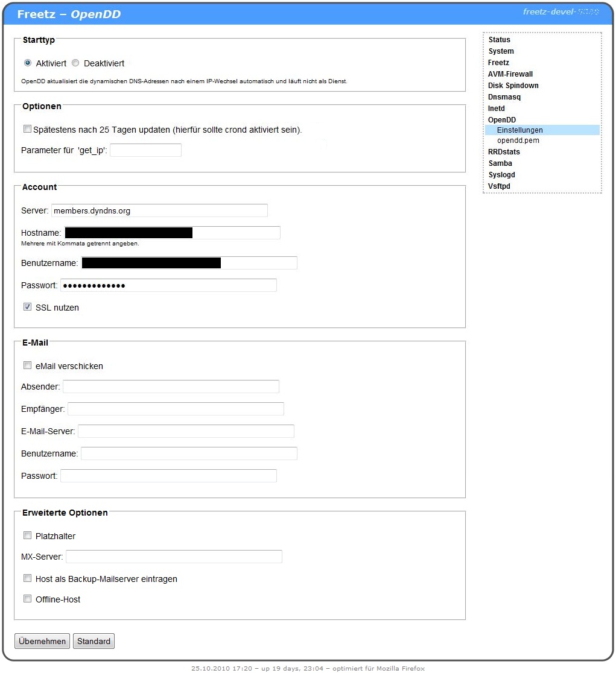Screen dimensions: 616x673
Task: Enable update after 25 days checkbox
Action: pyautogui.click(x=27, y=129)
